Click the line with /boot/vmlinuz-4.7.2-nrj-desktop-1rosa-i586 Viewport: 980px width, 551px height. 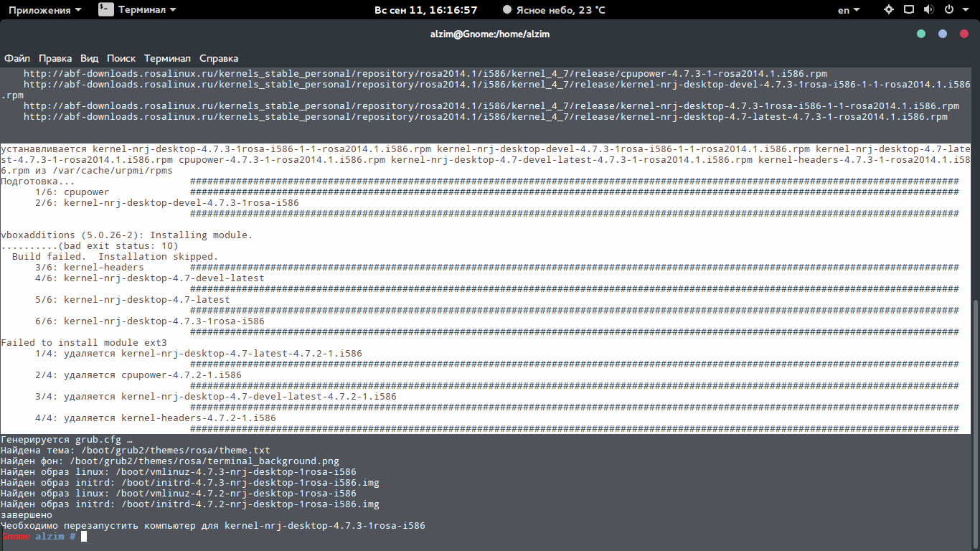(179, 494)
